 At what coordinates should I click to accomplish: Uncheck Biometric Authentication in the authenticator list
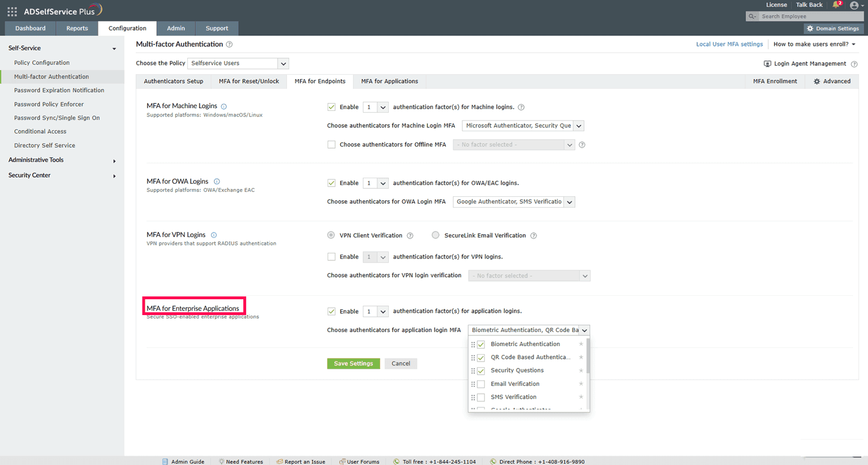[480, 344]
